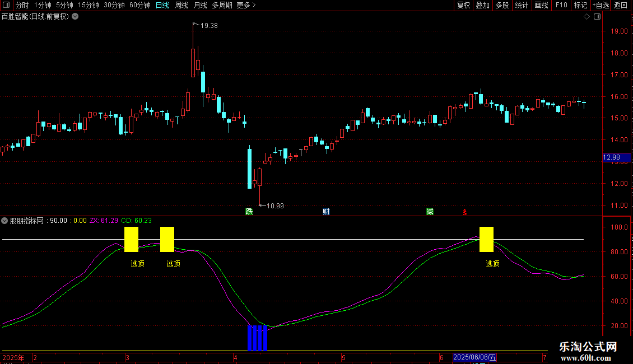Select the 60分钟 period tab

coord(139,5)
